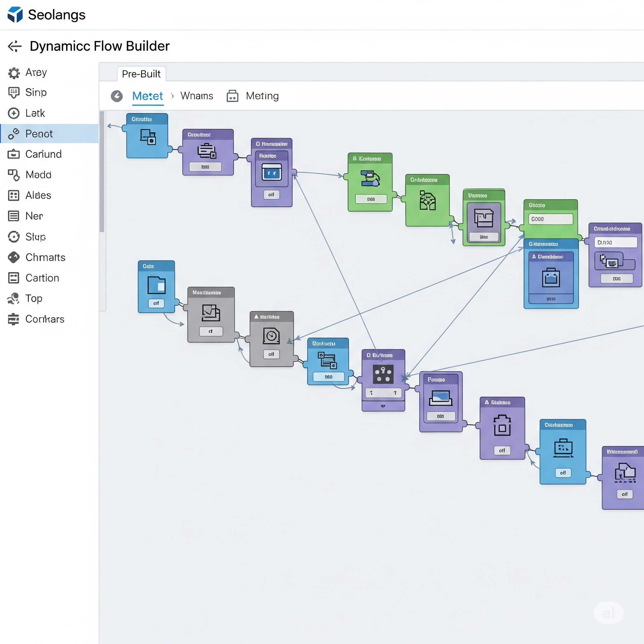Click the Wnams breadcrumb link
Screen dimensions: 644x644
(197, 96)
